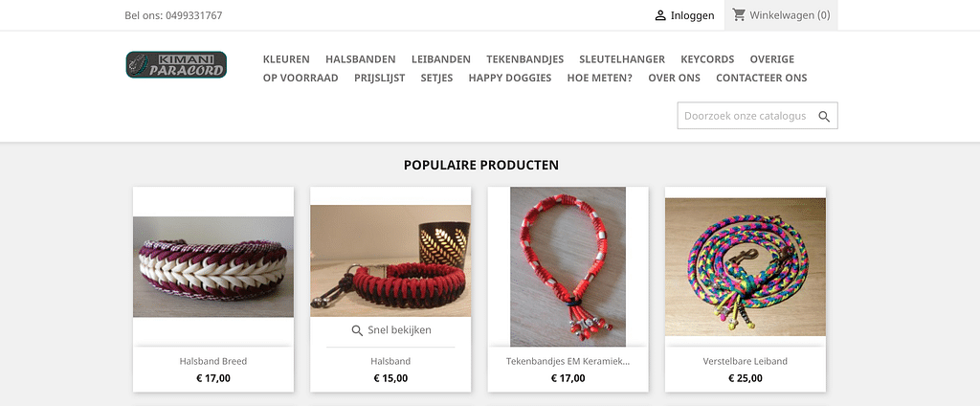Open the Hoe Meten? page
The width and height of the screenshot is (980, 406).
(x=599, y=78)
